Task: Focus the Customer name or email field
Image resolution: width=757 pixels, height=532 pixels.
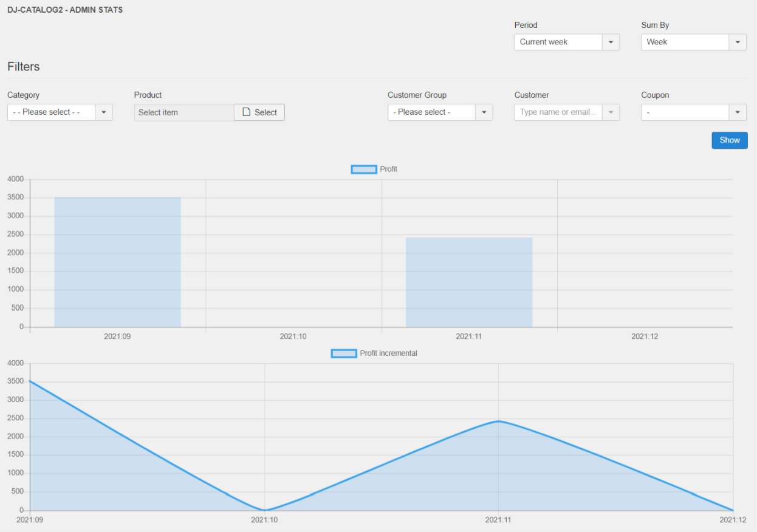Action: coord(558,112)
